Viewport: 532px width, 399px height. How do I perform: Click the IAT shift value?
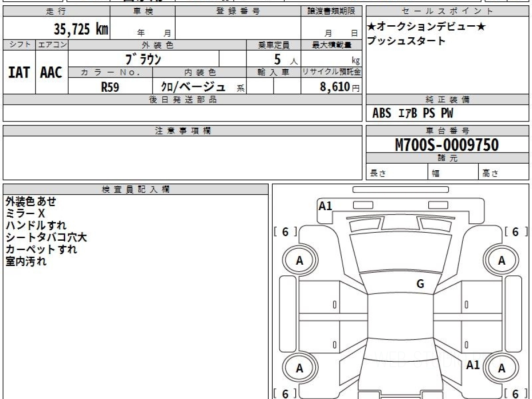click(x=19, y=73)
